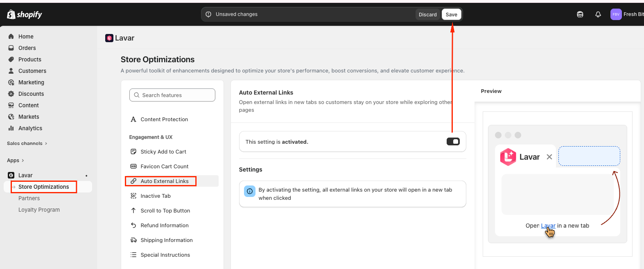Expand the Apps section
644x269 pixels.
click(16, 160)
